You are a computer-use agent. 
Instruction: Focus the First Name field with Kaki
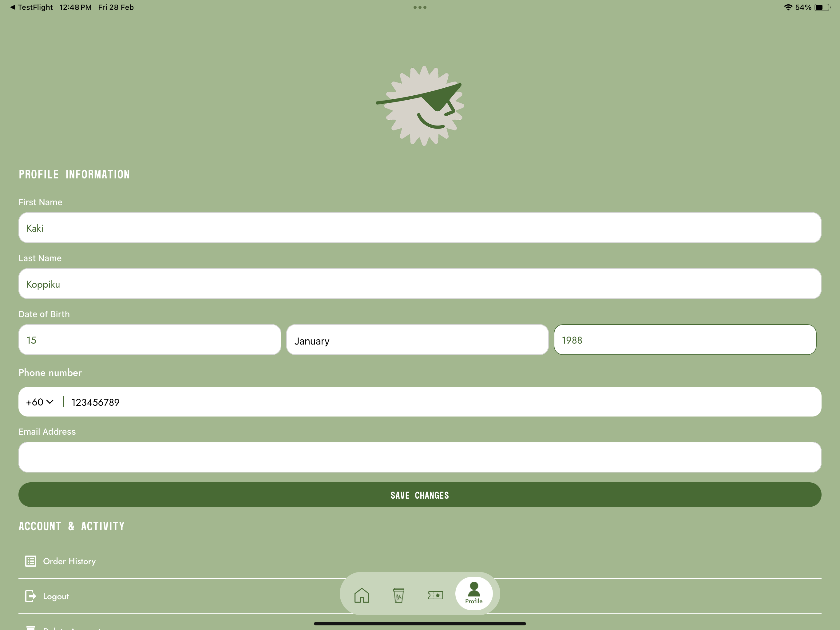[420, 228]
